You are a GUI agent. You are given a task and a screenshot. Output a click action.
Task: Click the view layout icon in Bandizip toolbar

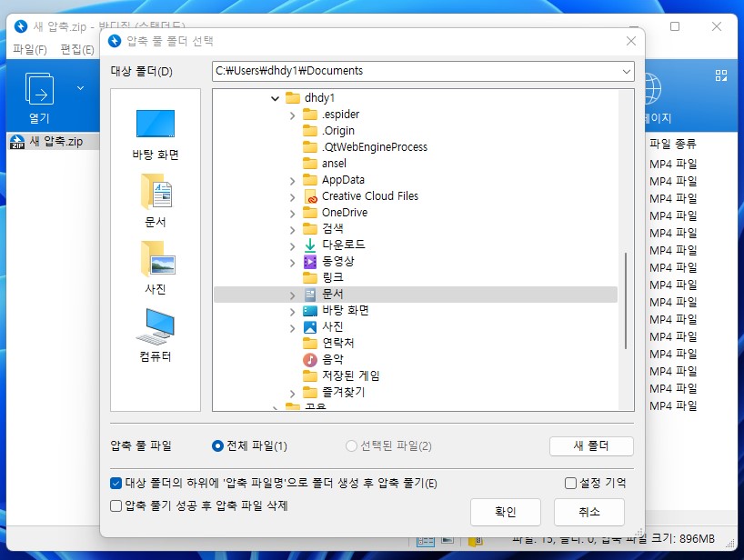point(721,75)
